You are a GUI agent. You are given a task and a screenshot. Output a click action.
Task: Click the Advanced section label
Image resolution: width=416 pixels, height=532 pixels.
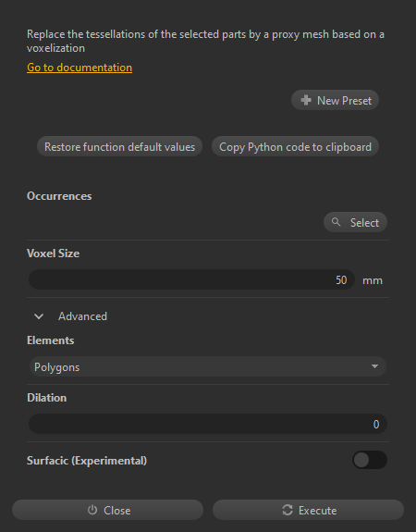pos(82,316)
